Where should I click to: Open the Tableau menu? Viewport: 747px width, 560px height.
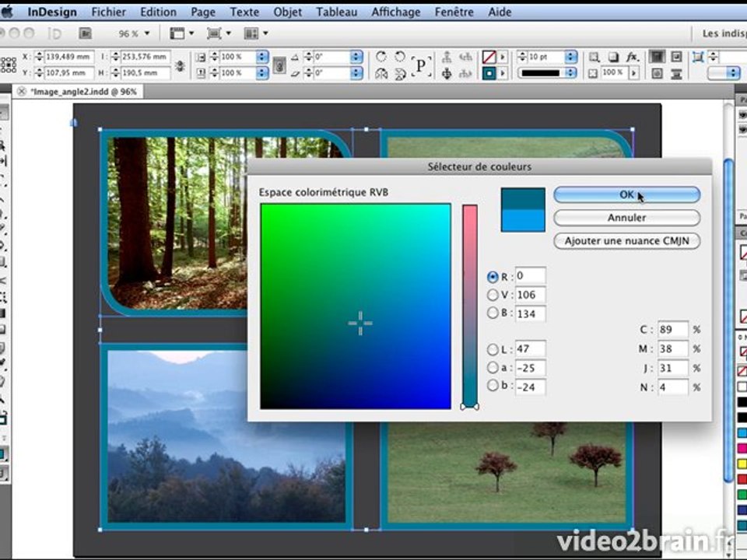[x=337, y=12]
